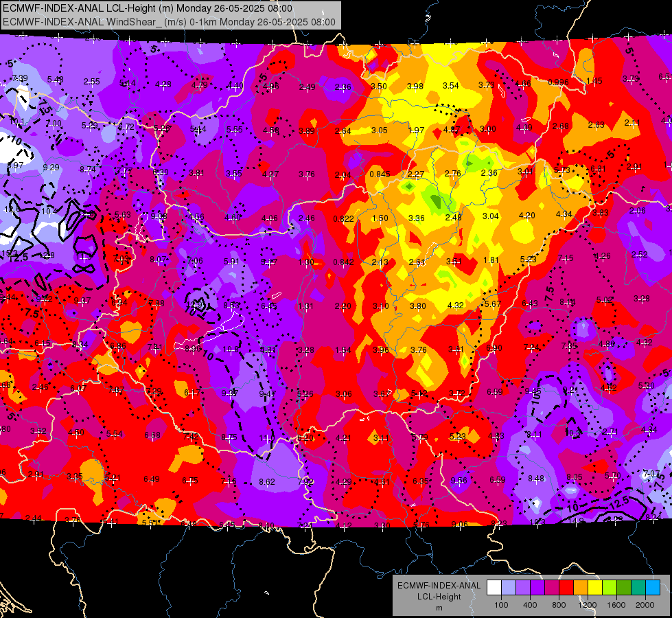Image resolution: width=672 pixels, height=618 pixels.
Task: Click the vivid violet legend swatch after 400
Action: 537,587
